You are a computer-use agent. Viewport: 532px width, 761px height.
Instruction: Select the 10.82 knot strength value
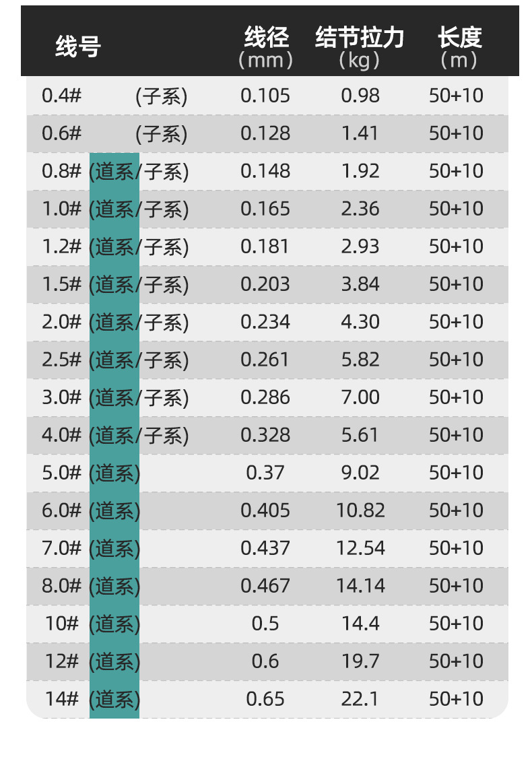click(x=360, y=510)
